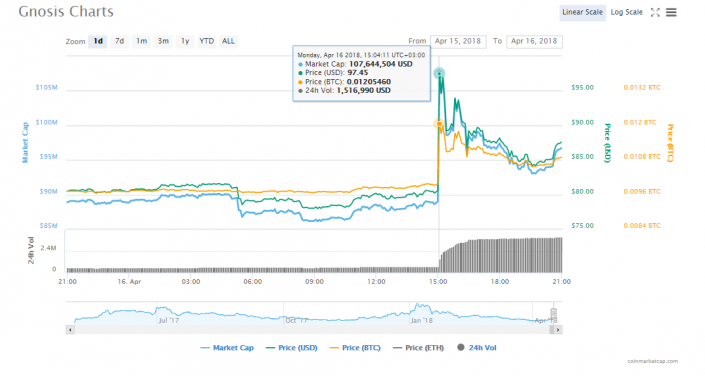Toggle Price (BTC) series in legend
Viewport: 705px width, 376px height.
click(355, 348)
